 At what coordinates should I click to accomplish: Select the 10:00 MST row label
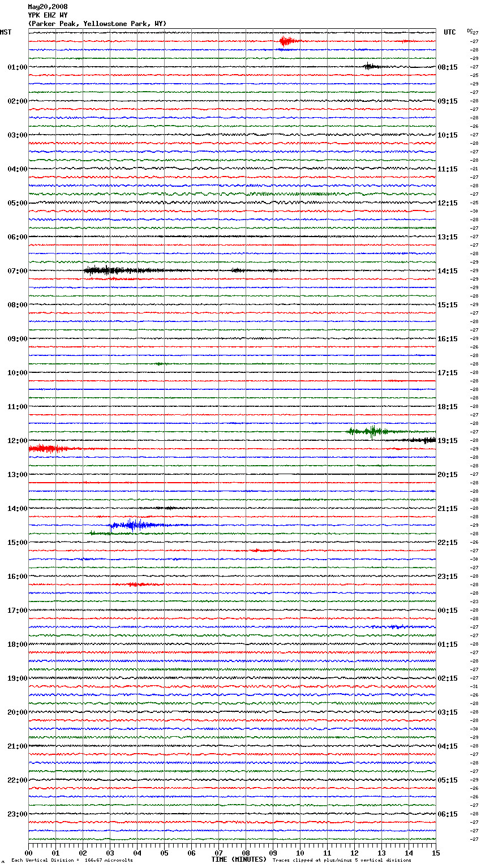coord(18,372)
